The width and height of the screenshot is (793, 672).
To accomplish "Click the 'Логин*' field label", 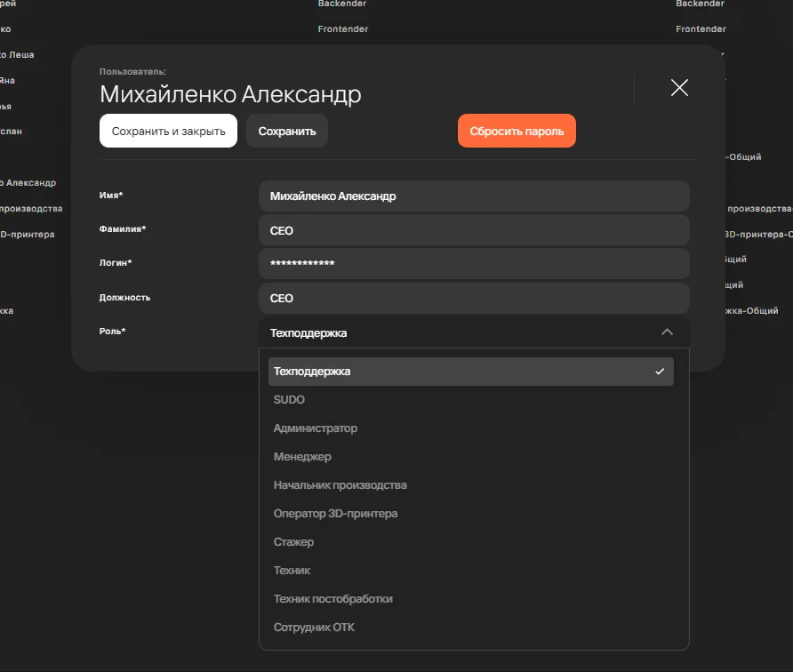I will [x=116, y=263].
